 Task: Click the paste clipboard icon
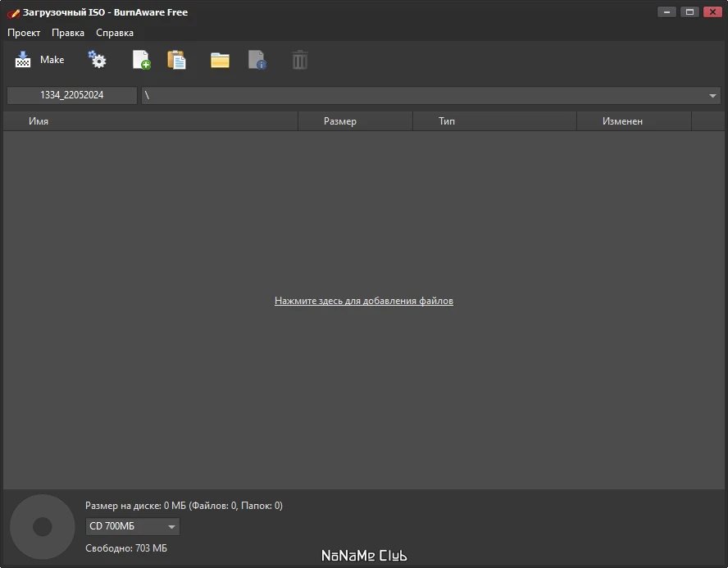tap(176, 60)
